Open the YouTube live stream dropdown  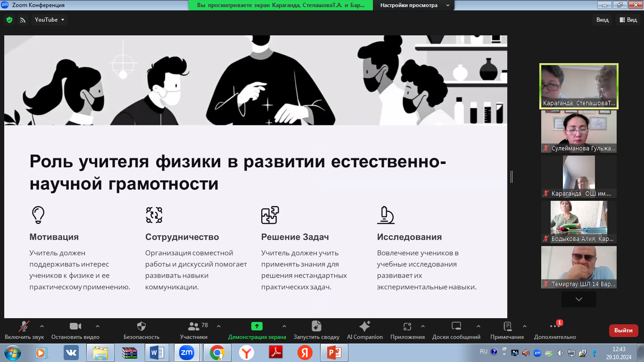coord(50,20)
